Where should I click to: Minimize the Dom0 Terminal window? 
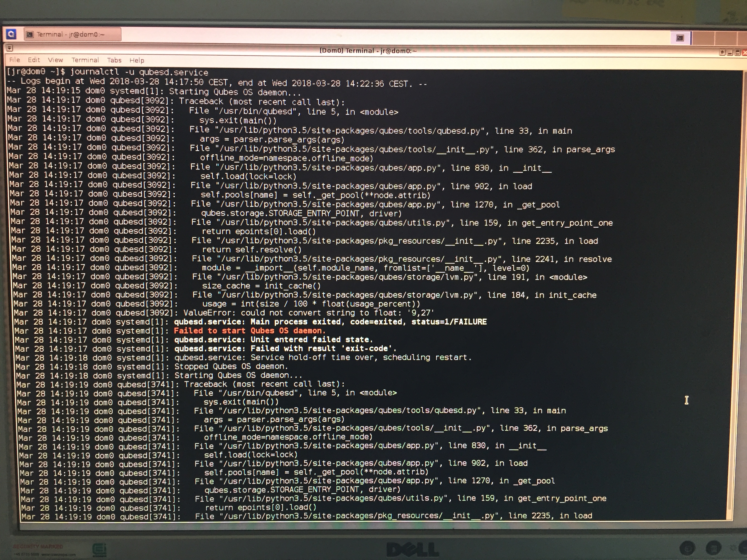[x=730, y=52]
